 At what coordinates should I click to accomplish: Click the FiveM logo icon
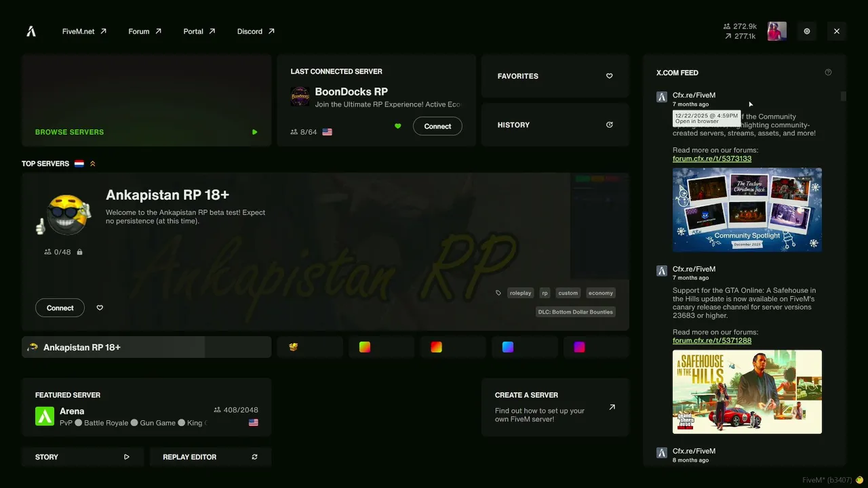[x=31, y=31]
